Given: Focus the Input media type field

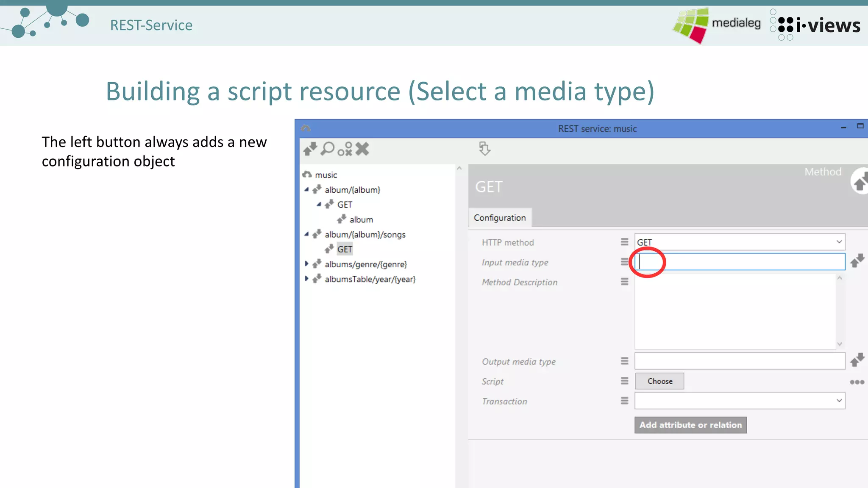Looking at the screenshot, I should click(x=740, y=262).
